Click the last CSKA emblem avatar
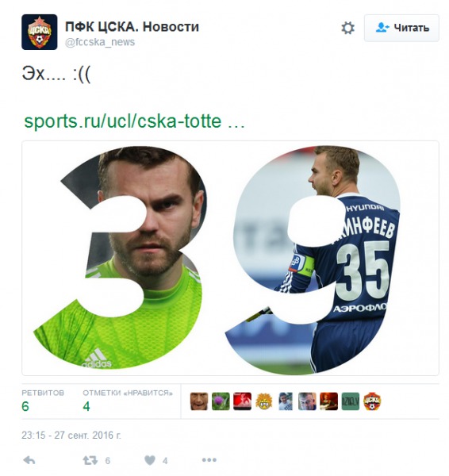449x476 pixels. coord(372,401)
